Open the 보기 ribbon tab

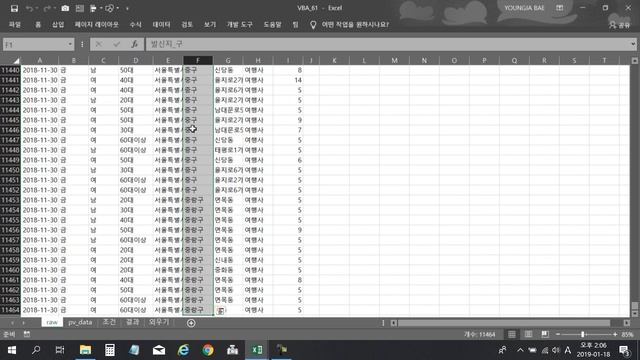[x=210, y=24]
